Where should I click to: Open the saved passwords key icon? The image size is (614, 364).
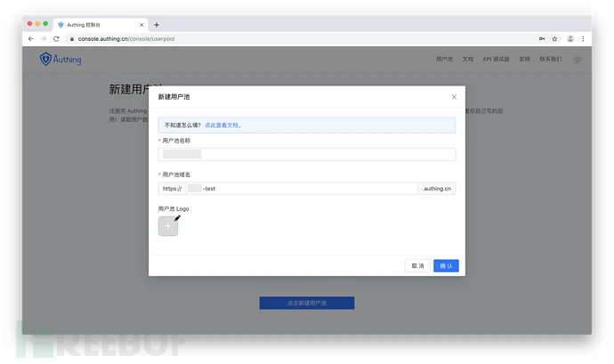pos(542,39)
